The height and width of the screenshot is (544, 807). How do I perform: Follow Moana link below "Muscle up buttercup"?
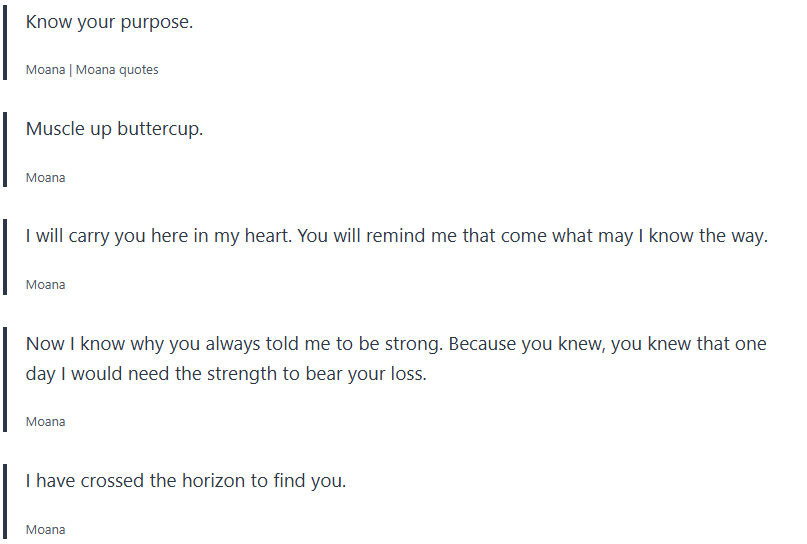click(45, 178)
